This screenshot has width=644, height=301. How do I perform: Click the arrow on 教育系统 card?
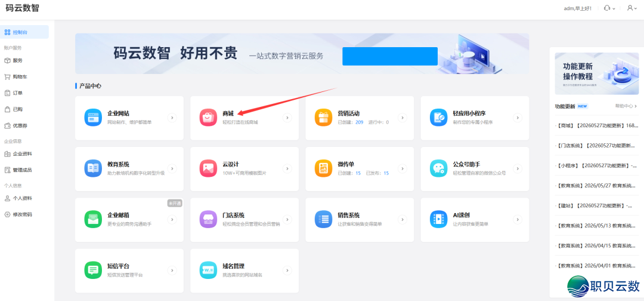[x=172, y=168]
